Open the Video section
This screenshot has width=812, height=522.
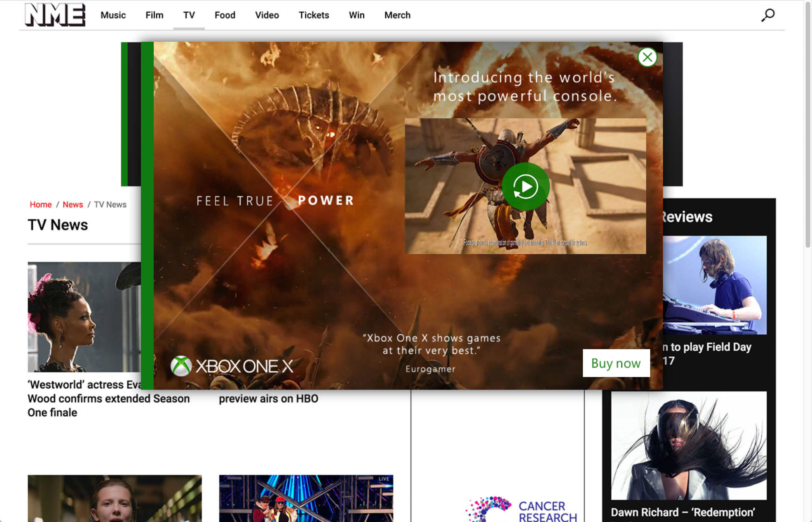point(267,15)
